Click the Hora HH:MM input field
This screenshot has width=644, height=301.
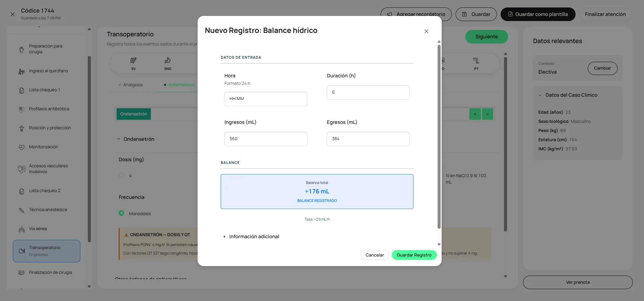[266, 99]
